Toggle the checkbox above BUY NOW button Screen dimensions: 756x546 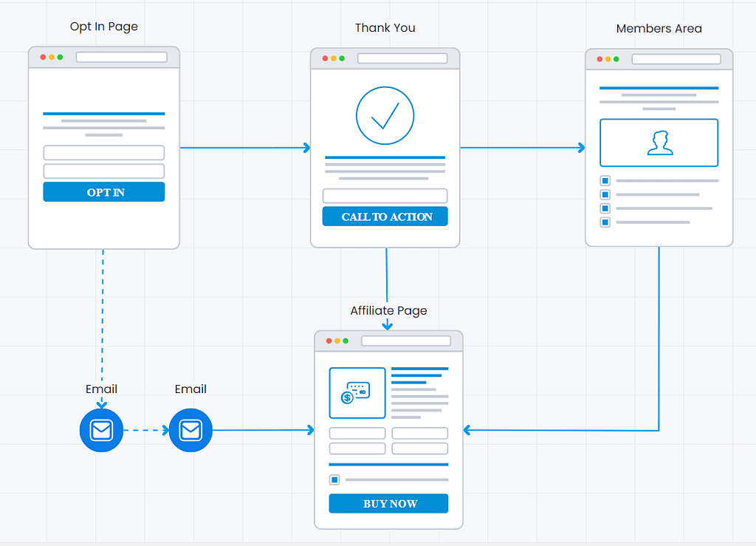point(334,480)
